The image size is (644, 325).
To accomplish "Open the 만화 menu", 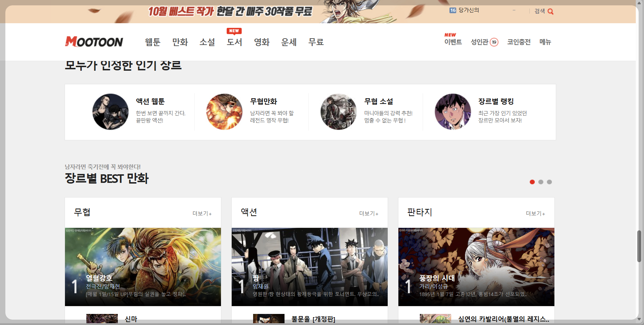I will (180, 42).
